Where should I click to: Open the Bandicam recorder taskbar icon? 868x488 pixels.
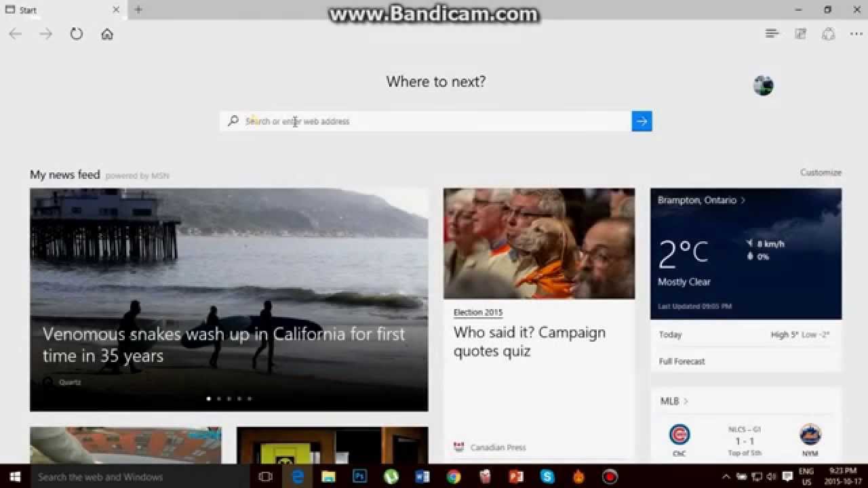click(x=610, y=476)
